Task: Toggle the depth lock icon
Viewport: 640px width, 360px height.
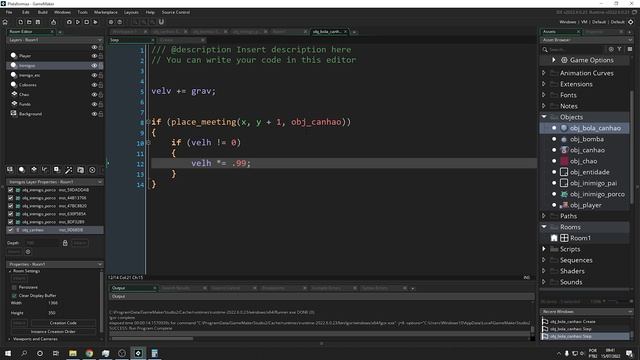Action: click(x=65, y=243)
